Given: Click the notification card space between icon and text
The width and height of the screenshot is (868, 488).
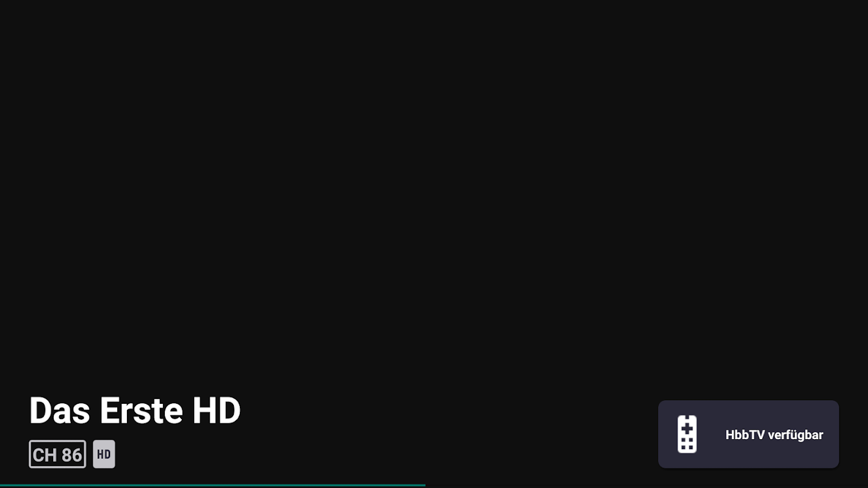Looking at the screenshot, I should [711, 434].
